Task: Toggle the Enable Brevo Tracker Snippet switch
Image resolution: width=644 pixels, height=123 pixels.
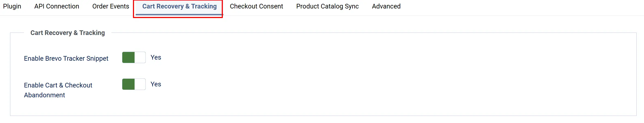Action: (134, 57)
